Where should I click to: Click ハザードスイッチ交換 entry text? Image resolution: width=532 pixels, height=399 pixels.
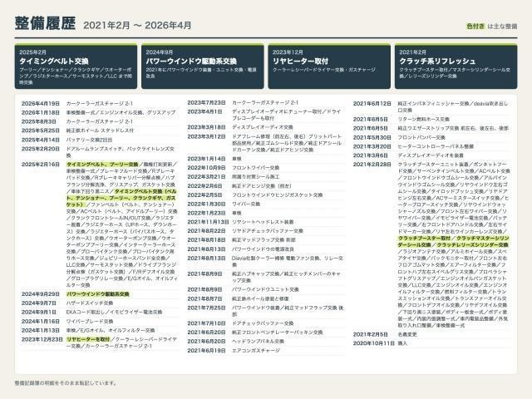coord(90,303)
